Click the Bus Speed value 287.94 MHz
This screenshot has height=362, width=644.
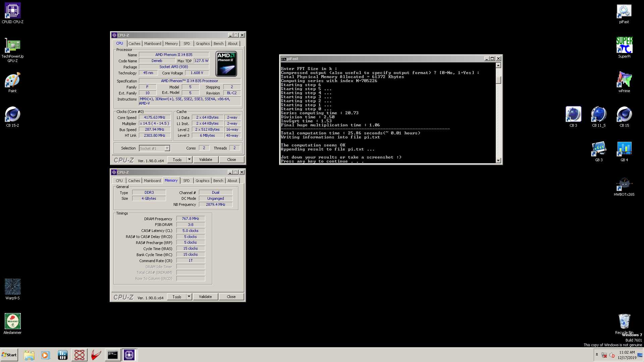click(x=155, y=129)
